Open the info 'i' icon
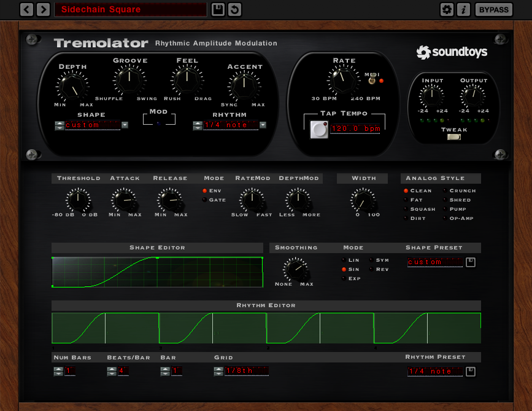This screenshot has height=411, width=532. (x=463, y=9)
